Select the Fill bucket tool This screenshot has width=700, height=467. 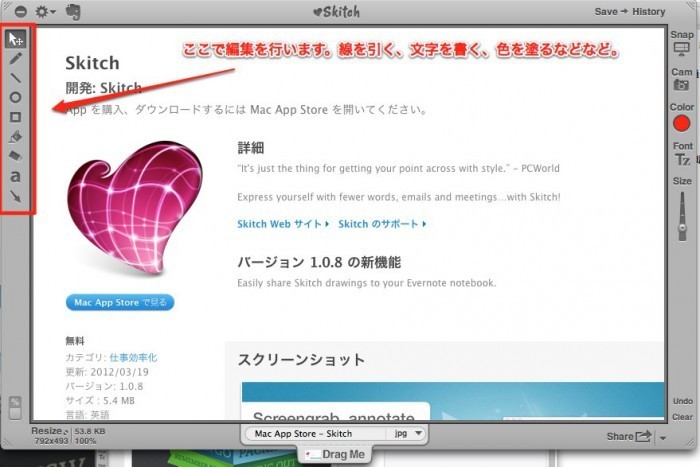16,137
